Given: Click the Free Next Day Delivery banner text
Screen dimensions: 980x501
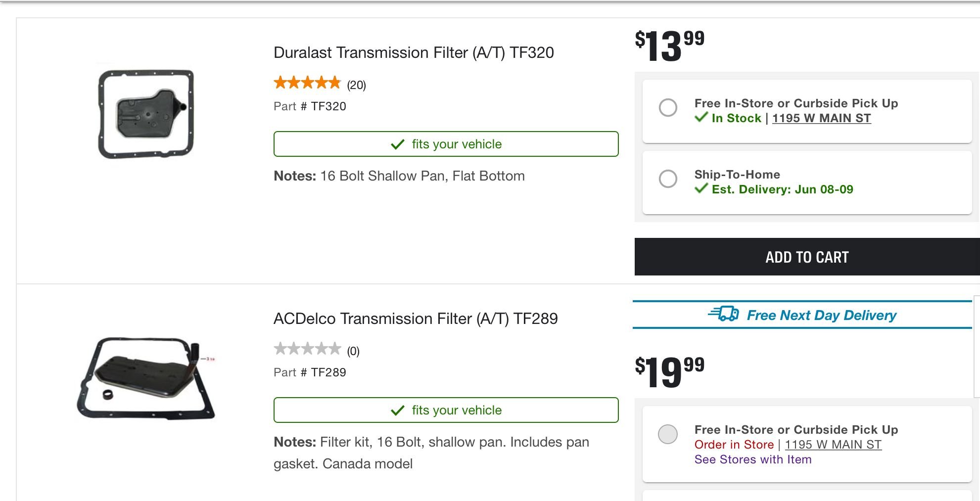Looking at the screenshot, I should pyautogui.click(x=821, y=315).
